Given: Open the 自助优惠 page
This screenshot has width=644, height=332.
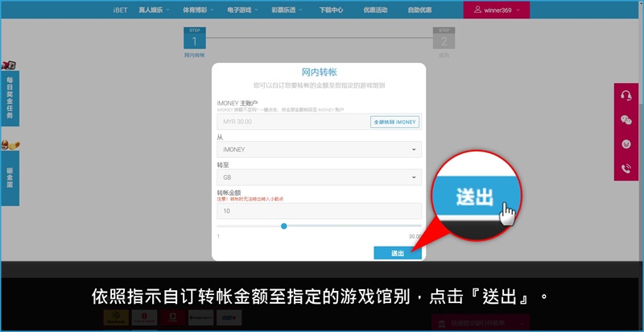Looking at the screenshot, I should pos(419,10).
